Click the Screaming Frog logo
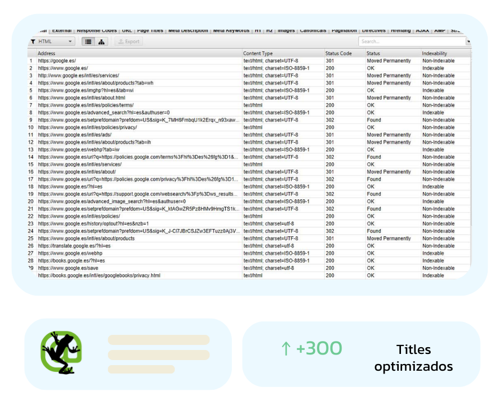504x420 pixels. [60, 352]
